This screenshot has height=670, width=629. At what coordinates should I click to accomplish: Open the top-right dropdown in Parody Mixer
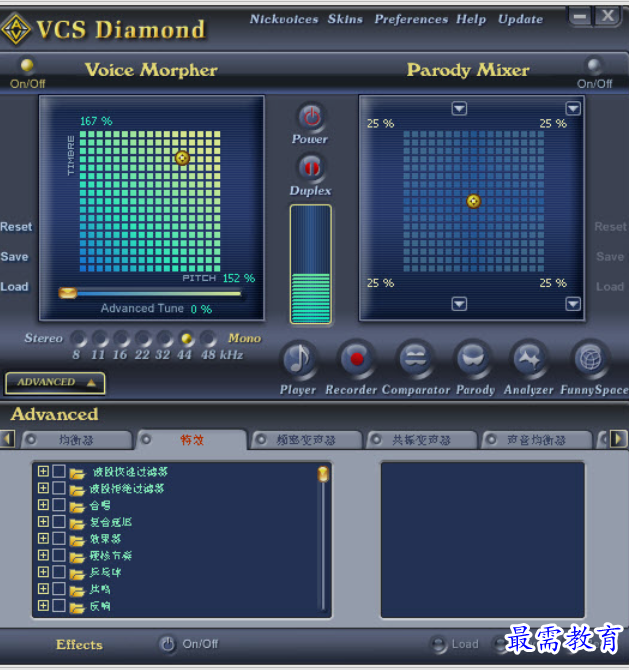(x=573, y=109)
